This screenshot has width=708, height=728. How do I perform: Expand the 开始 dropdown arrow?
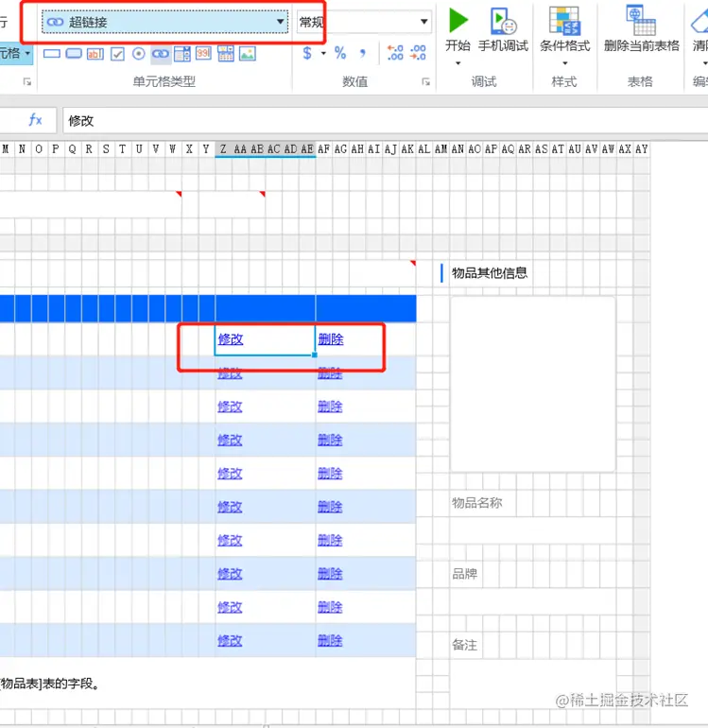click(x=458, y=62)
